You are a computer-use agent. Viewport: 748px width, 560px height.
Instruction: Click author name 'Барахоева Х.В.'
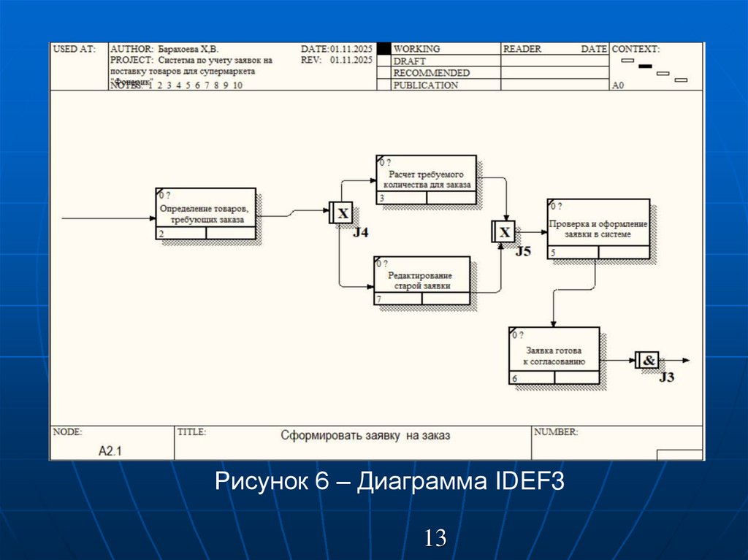click(x=188, y=49)
